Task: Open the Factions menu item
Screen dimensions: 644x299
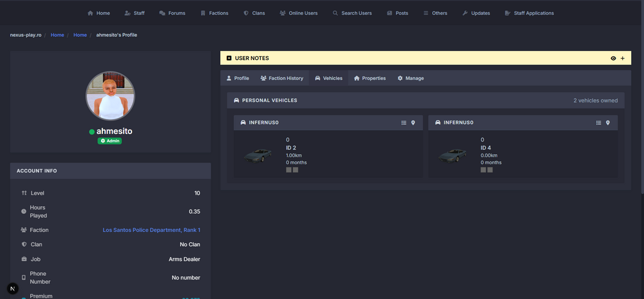Action: (x=214, y=13)
